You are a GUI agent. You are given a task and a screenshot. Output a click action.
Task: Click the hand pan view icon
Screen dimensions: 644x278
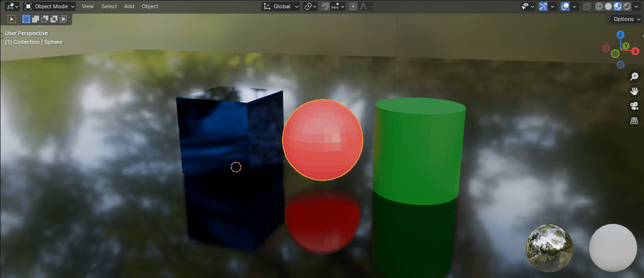tap(634, 91)
